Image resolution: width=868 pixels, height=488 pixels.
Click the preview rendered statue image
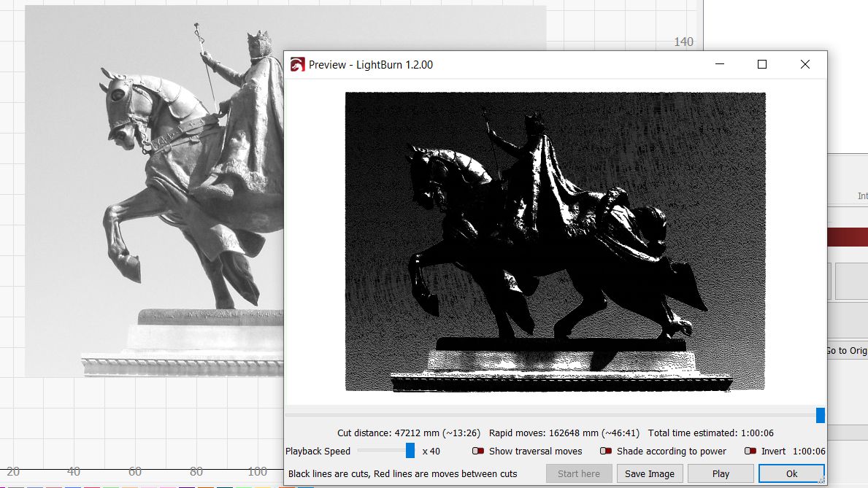(556, 241)
